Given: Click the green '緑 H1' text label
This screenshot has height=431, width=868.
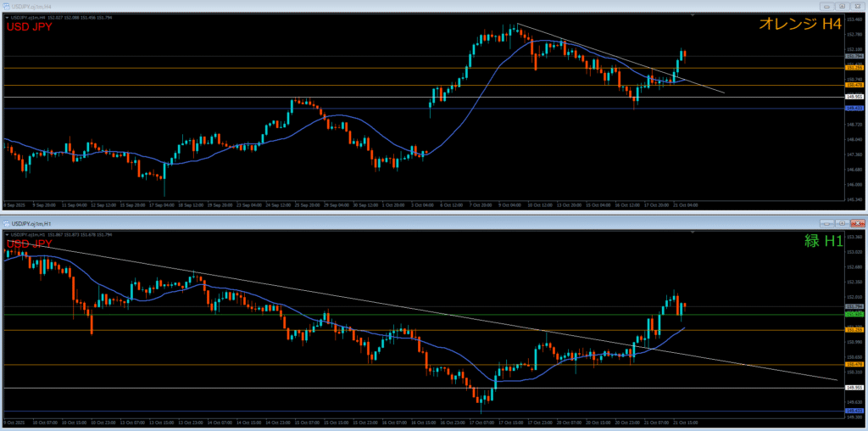Looking at the screenshot, I should (x=822, y=242).
